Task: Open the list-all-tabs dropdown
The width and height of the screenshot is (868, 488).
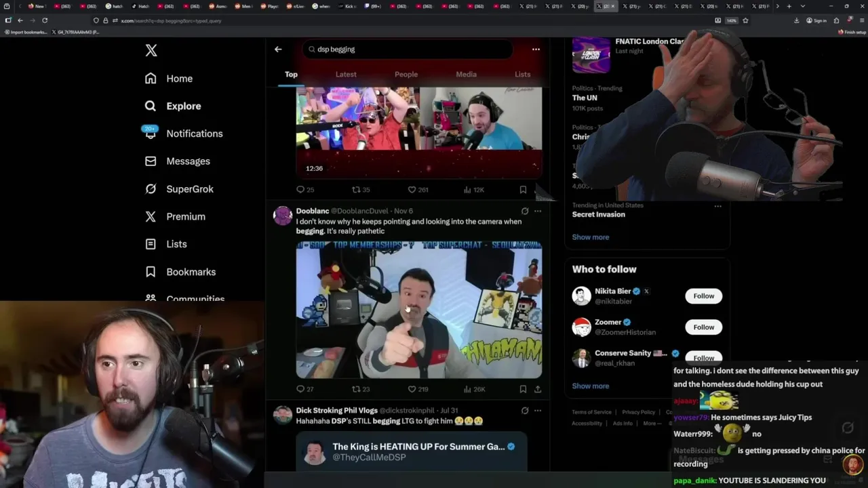Action: tap(803, 6)
